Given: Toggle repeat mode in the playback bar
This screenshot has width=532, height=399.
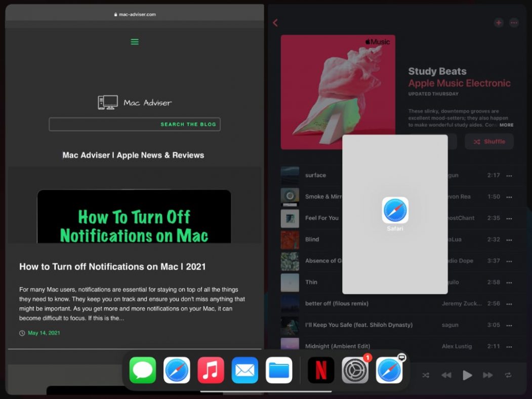Looking at the screenshot, I should [x=509, y=375].
